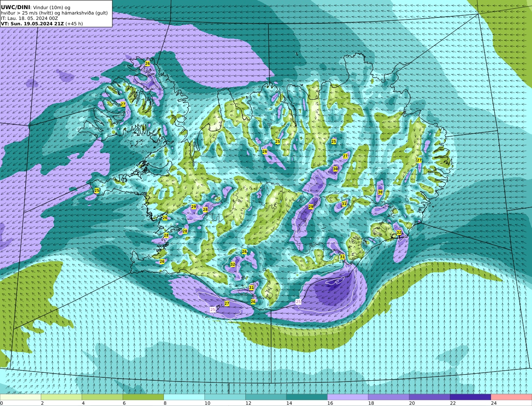The height and width of the screenshot is (406, 532).
Task: Click the legend tick label '24'
Action: pos(494,403)
